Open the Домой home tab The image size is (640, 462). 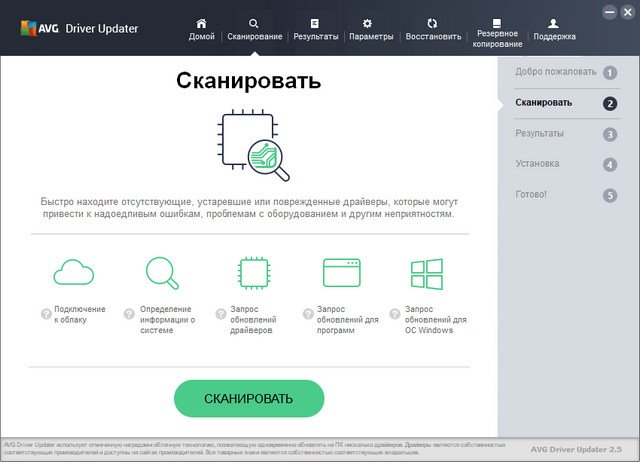click(x=201, y=29)
